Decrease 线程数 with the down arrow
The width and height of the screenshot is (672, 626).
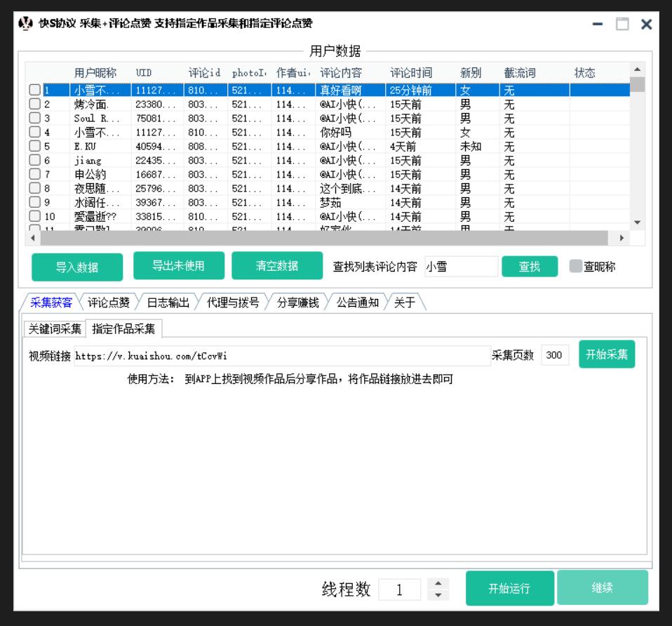438,596
